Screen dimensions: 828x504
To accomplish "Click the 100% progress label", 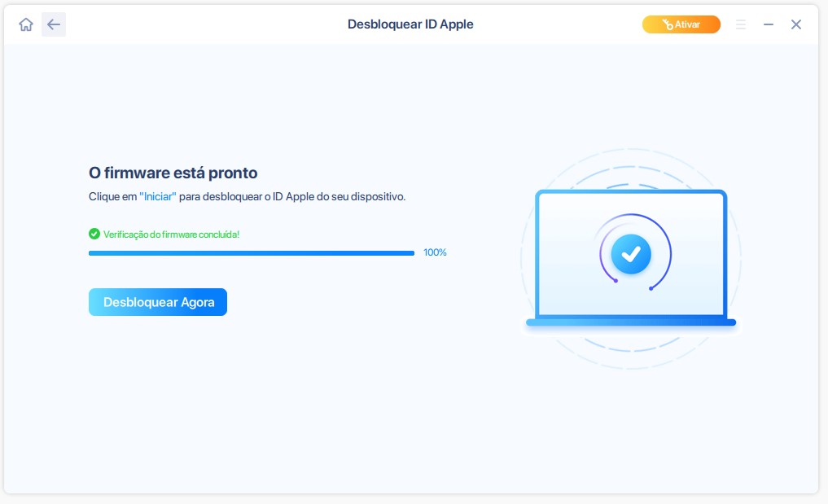I will click(434, 252).
